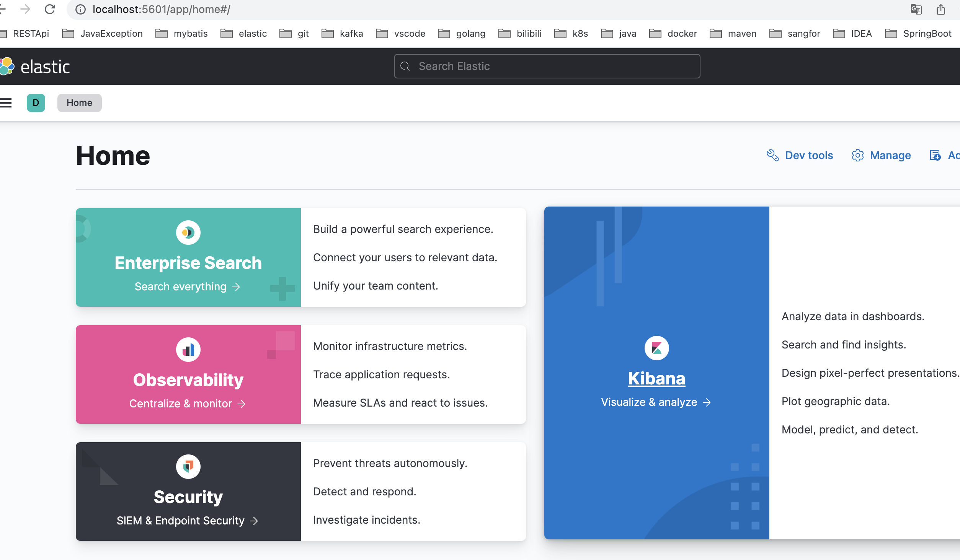
Task: Select the Home breadcrumb
Action: (x=79, y=103)
